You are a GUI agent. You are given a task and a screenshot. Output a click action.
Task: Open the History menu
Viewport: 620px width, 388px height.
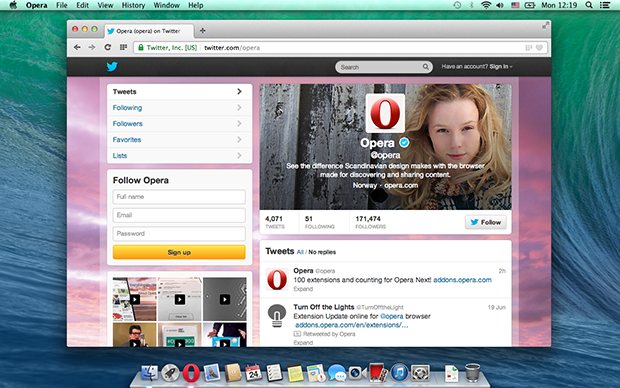pyautogui.click(x=133, y=5)
